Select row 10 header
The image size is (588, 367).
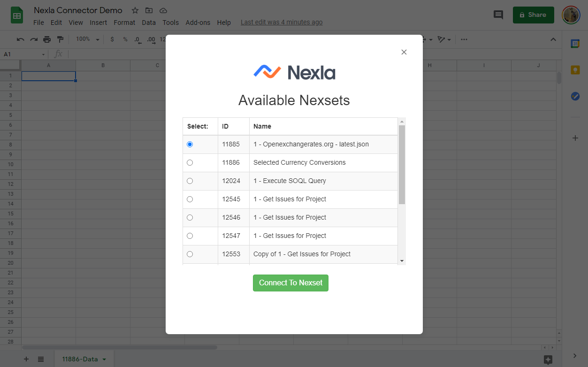(x=10, y=164)
